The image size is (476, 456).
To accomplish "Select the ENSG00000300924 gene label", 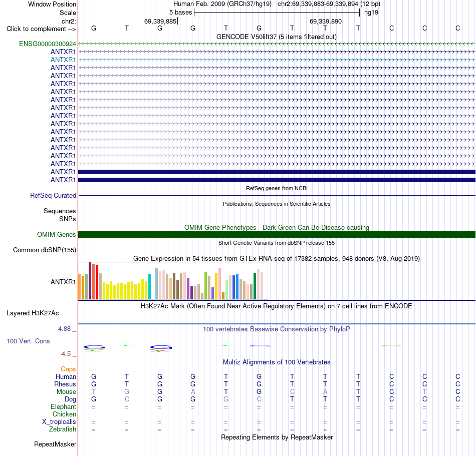I will click(x=48, y=44).
